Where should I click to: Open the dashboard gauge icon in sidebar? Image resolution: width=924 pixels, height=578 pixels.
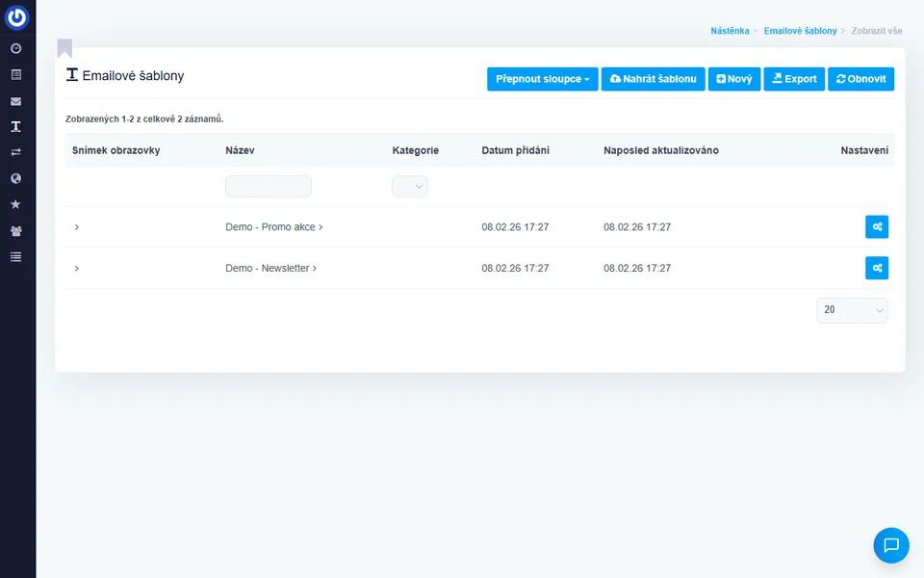(15, 48)
